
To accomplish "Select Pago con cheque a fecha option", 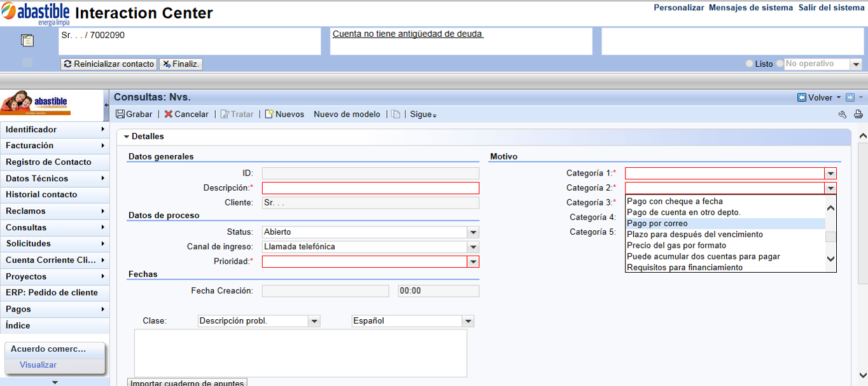I will 725,202.
